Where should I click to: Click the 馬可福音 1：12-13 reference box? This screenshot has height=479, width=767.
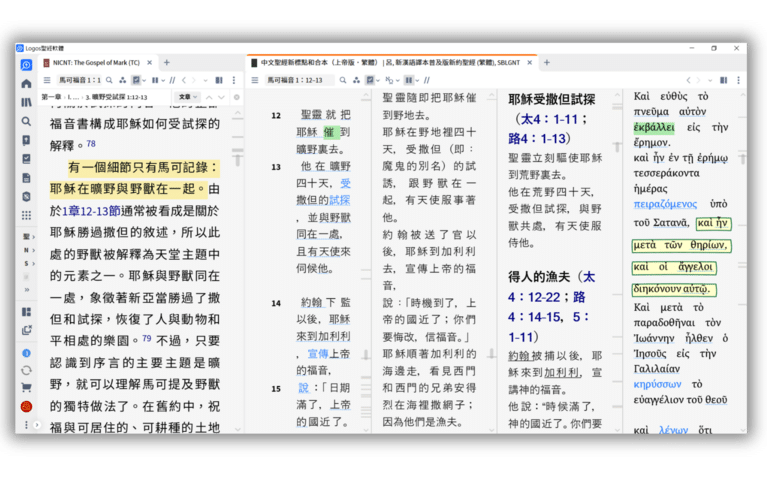299,80
